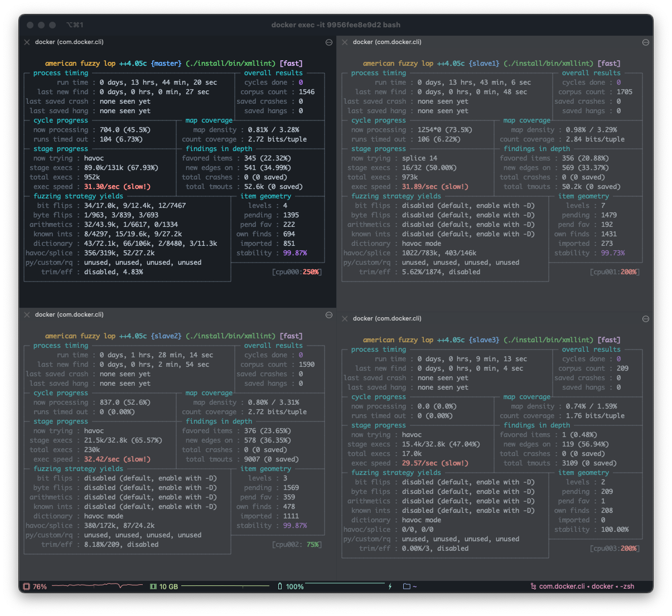Open the slave1 pane options menu icon
Screen dimensions: 672x616
[x=646, y=42]
